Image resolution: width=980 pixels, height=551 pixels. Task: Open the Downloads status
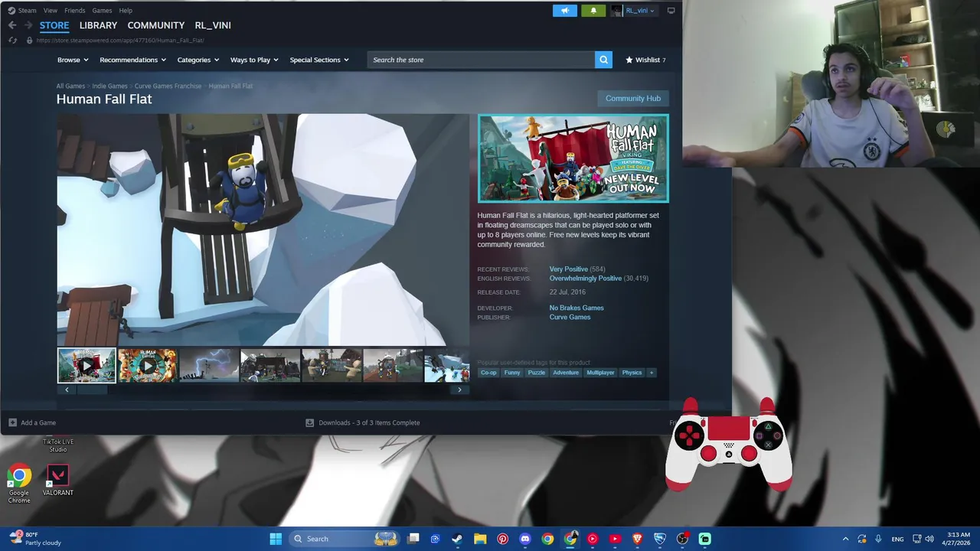click(x=363, y=422)
